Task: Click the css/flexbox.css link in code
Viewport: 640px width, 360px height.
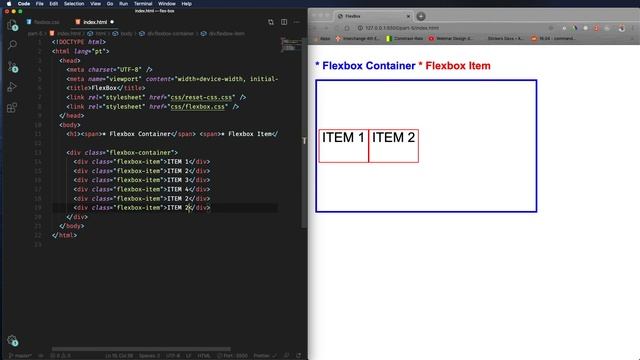Action: pos(198,107)
